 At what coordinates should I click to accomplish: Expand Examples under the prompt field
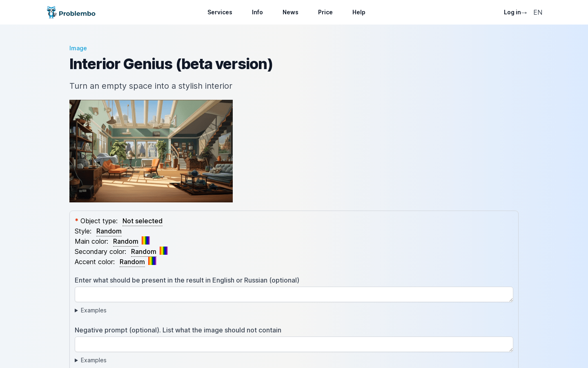[93, 310]
